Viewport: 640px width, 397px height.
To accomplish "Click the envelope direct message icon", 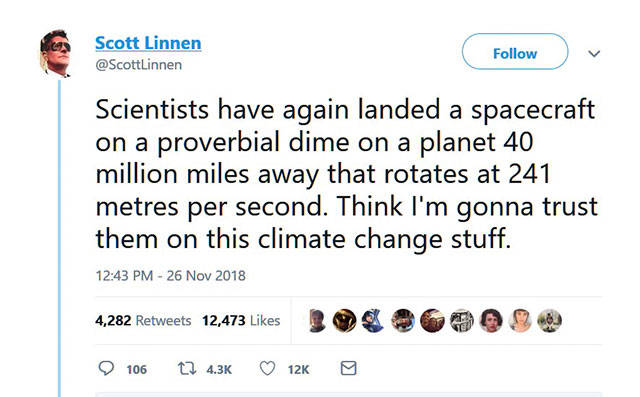I will pos(348,368).
